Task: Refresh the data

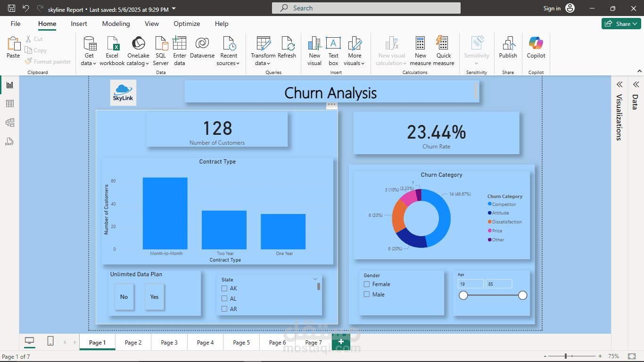Action: point(287,48)
